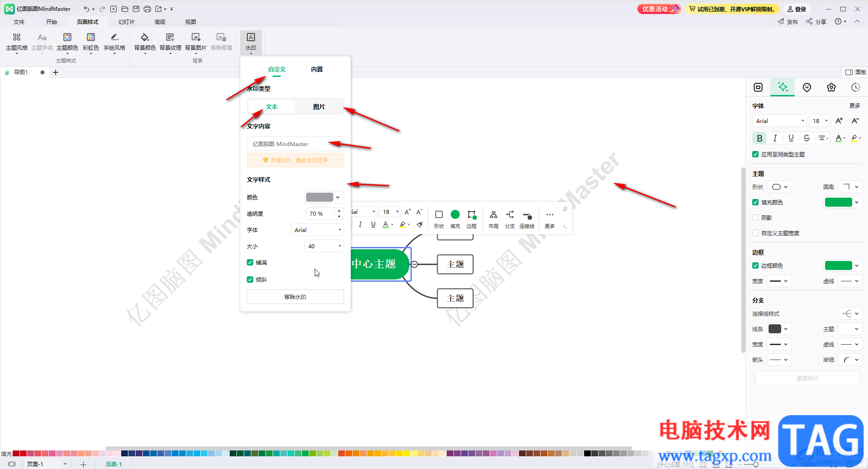Toggle underline in right font panel
This screenshot has height=469, width=868.
(791, 138)
